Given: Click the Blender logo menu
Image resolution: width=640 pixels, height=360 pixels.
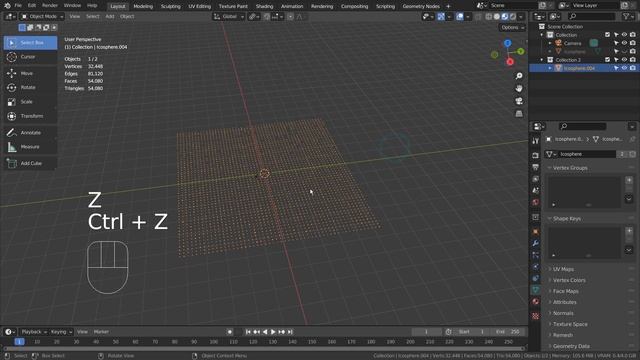Looking at the screenshot, I should pyautogui.click(x=7, y=6).
